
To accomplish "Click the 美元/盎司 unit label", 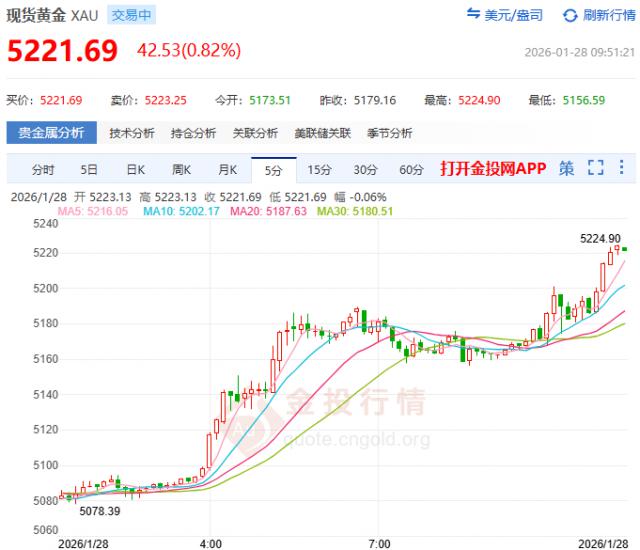I will click(513, 16).
